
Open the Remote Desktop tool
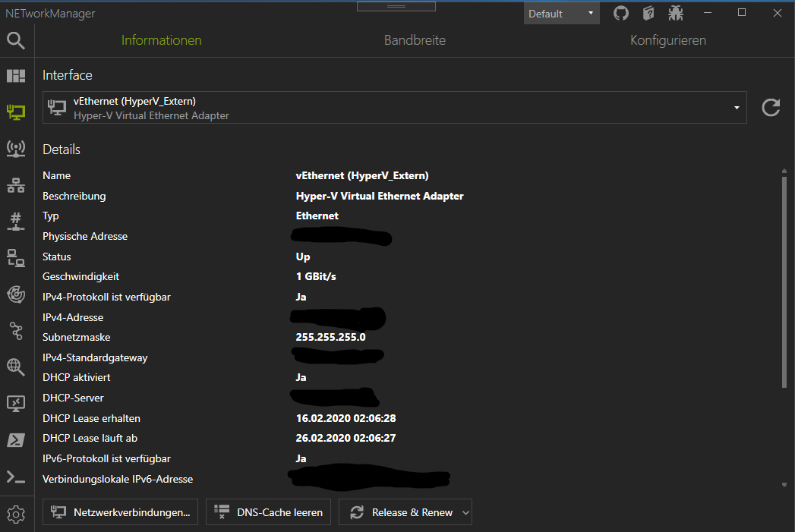16,403
